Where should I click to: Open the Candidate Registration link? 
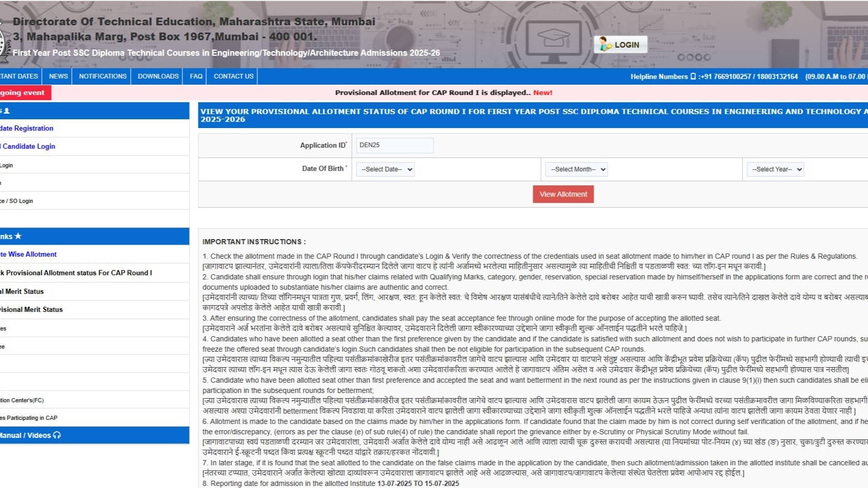coord(27,128)
